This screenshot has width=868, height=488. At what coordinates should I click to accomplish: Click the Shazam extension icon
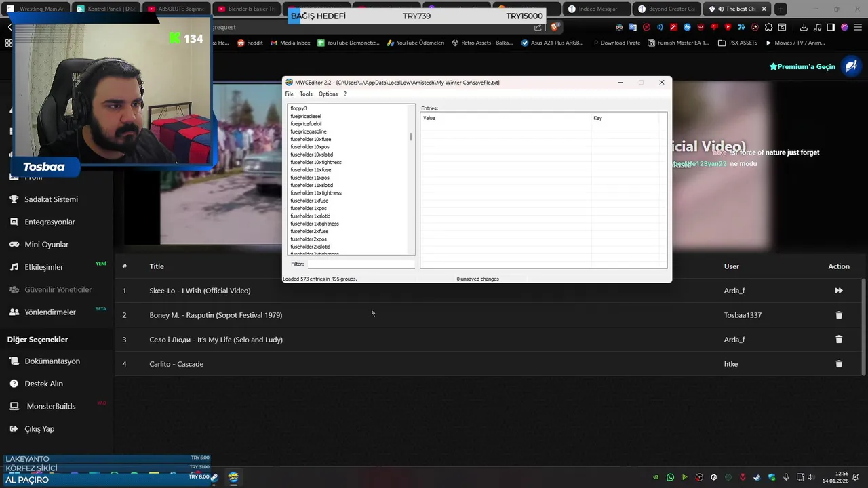click(687, 27)
